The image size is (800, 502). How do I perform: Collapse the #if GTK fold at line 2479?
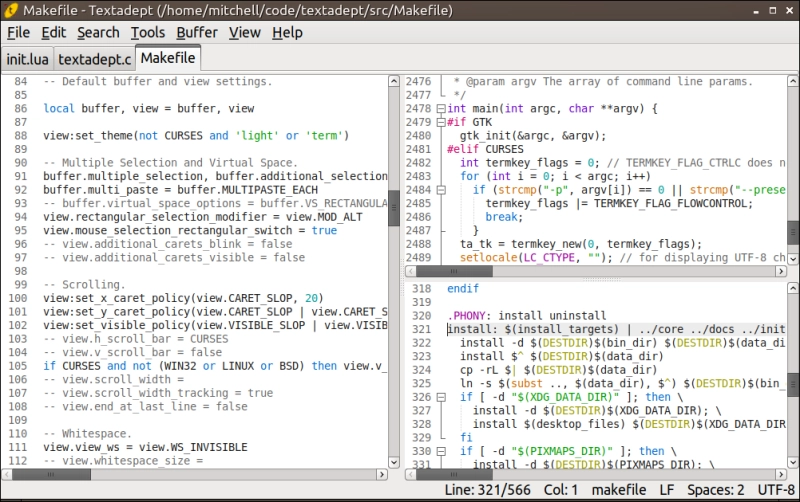(441, 122)
